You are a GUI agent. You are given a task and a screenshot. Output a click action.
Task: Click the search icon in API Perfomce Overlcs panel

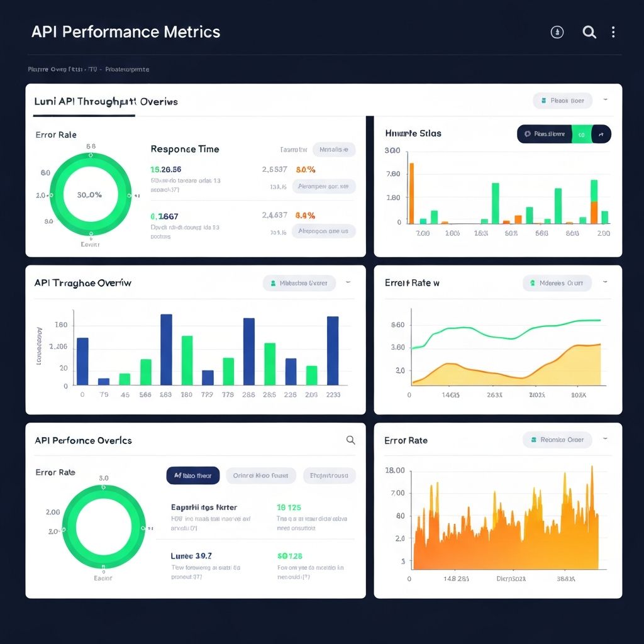(351, 440)
